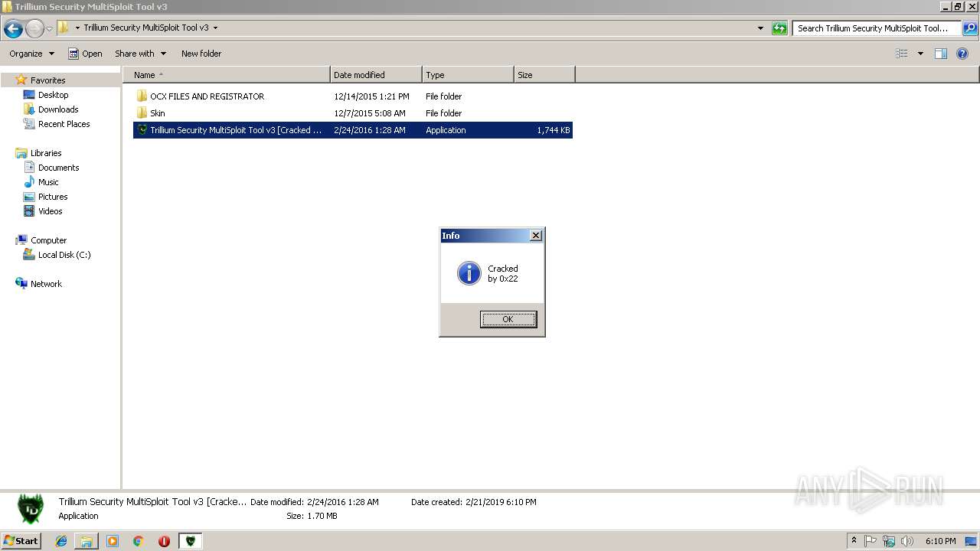Click the Trillium thumbnail in the details pane
Image resolution: width=980 pixels, height=551 pixels.
[31, 509]
